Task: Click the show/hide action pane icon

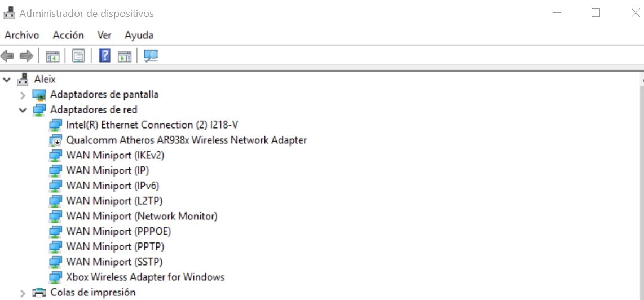Action: [125, 56]
